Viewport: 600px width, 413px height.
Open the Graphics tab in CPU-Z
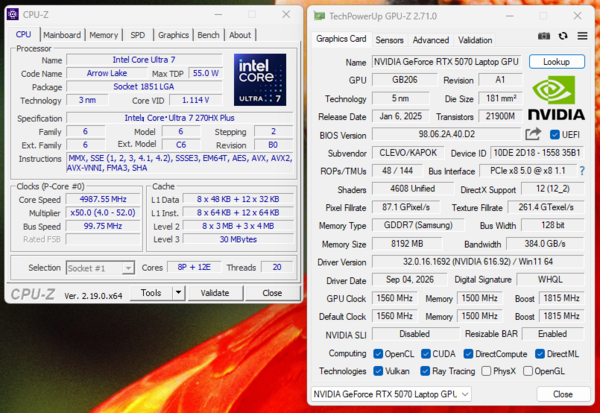point(173,35)
